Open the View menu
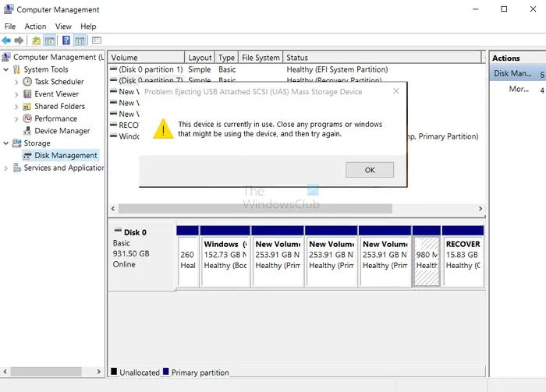This screenshot has height=392, width=546. click(63, 26)
